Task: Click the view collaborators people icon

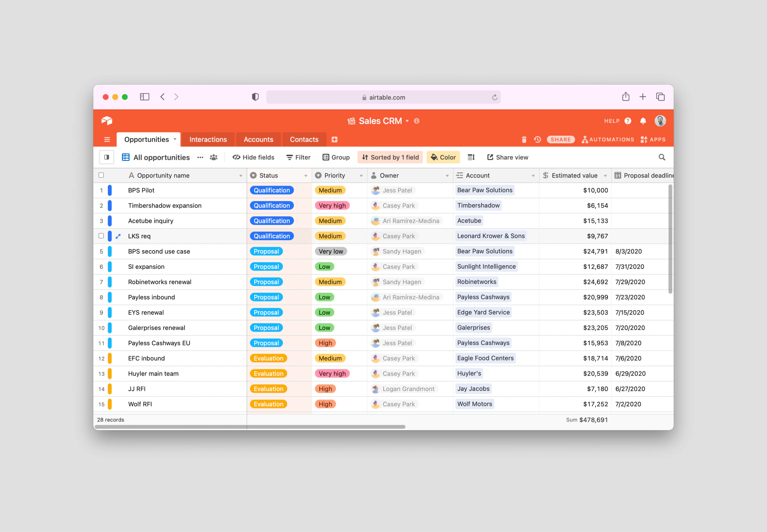Action: point(214,157)
